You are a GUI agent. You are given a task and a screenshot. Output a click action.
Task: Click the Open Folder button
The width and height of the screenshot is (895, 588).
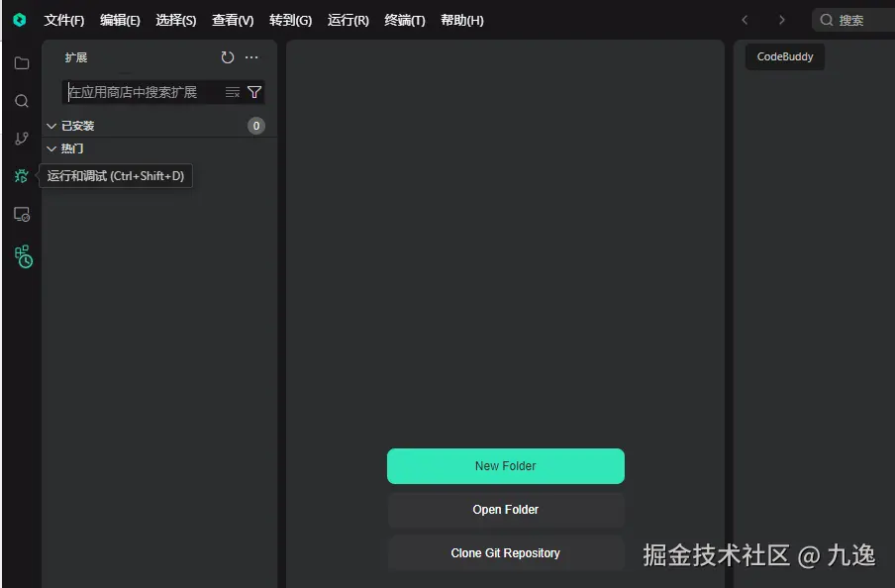(x=506, y=509)
